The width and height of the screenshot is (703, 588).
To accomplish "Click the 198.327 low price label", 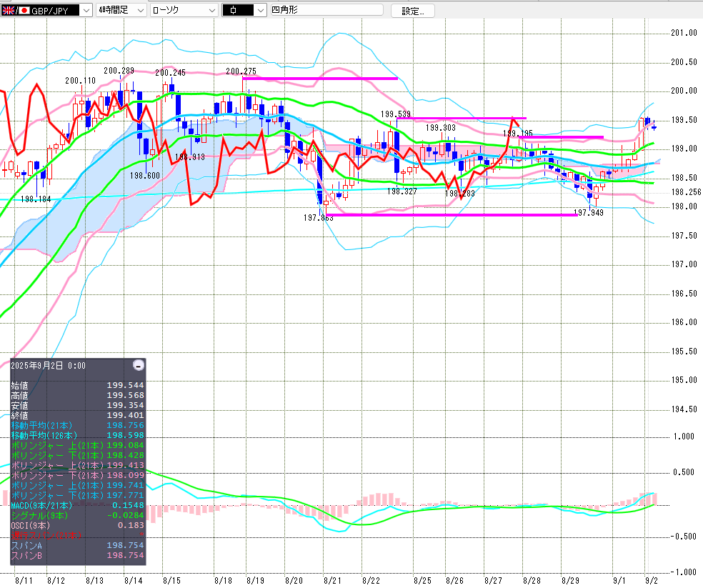I will tap(402, 191).
